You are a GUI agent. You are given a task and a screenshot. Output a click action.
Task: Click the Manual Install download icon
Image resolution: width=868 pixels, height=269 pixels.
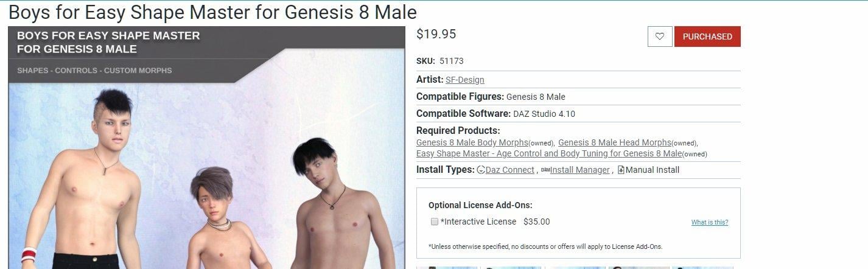[621, 170]
